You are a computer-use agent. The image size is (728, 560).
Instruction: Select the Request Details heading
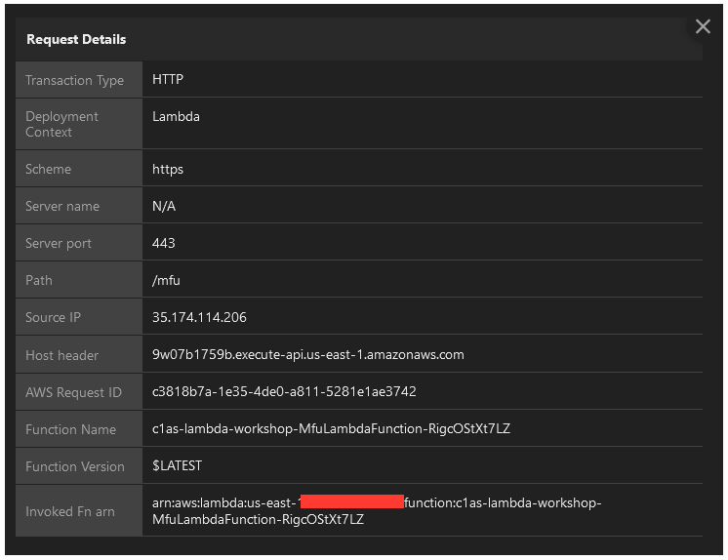(x=76, y=39)
